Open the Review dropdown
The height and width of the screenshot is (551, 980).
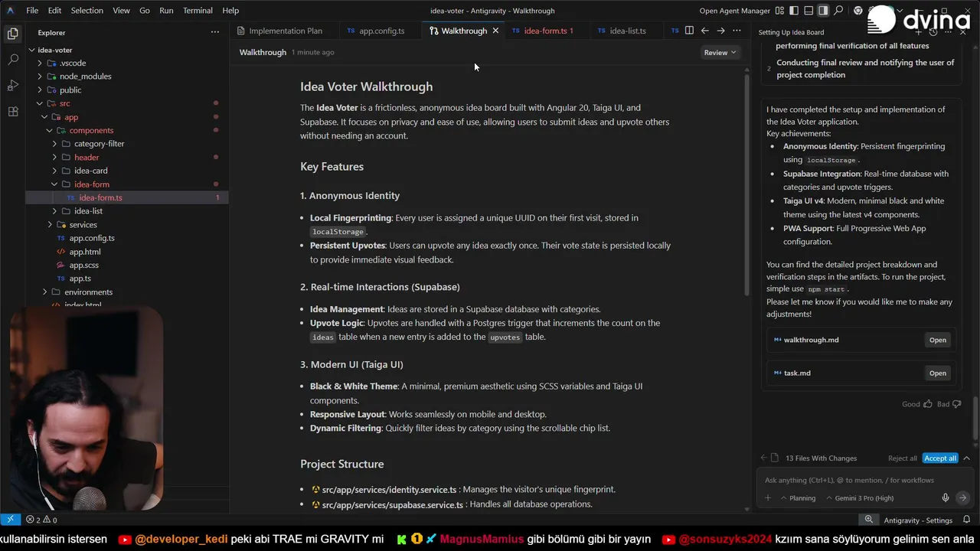tap(720, 53)
